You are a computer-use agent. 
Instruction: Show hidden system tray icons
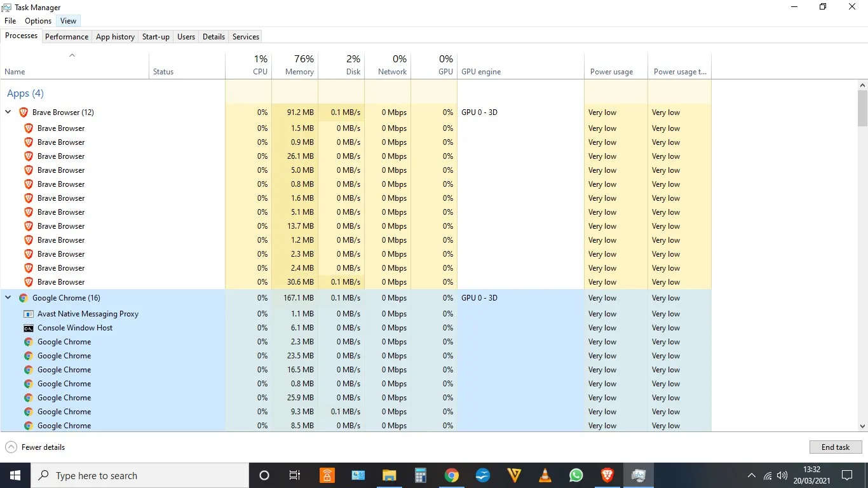752,475
